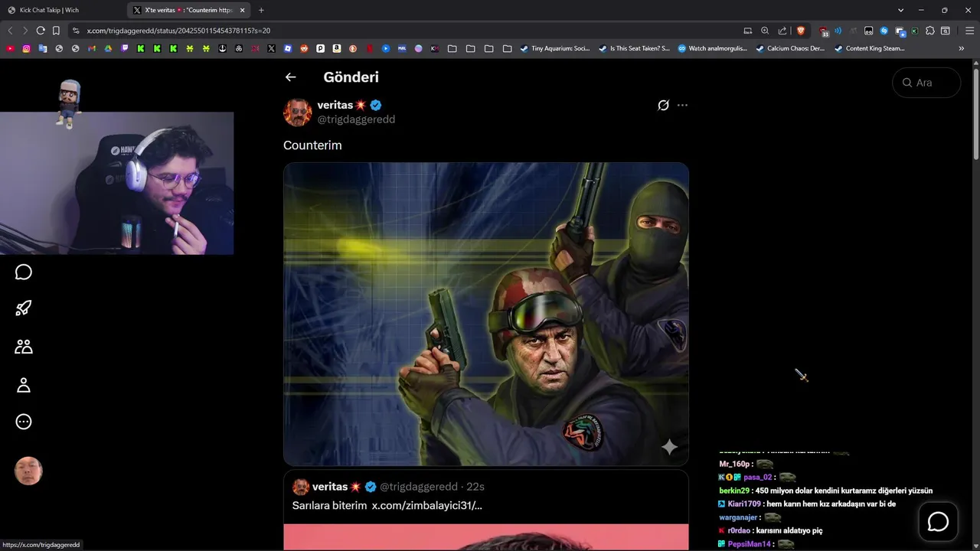This screenshot has width=980, height=551.
Task: Click berkin29 username in chat
Action: [734, 491]
